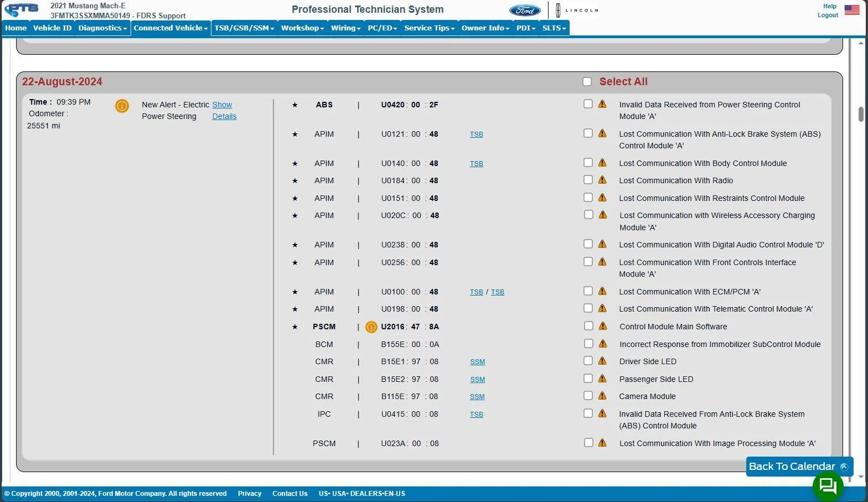
Task: Click warning triangle for Driver Side LED
Action: [x=602, y=361]
